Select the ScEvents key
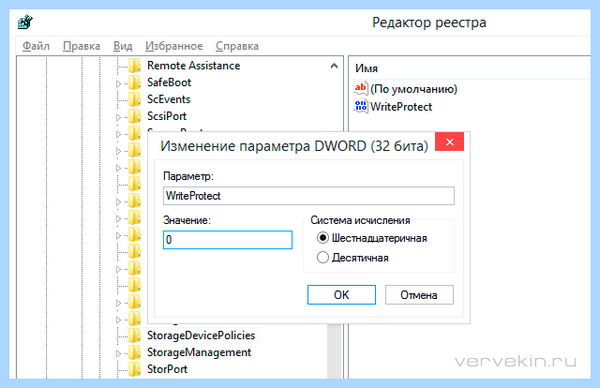Image resolution: width=600 pixels, height=388 pixels. pyautogui.click(x=169, y=99)
